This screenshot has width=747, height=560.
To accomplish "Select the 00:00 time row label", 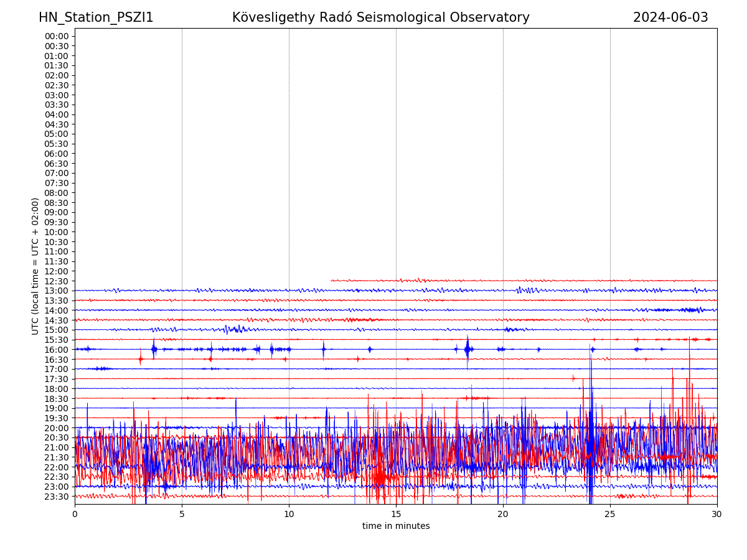I will pyautogui.click(x=57, y=36).
